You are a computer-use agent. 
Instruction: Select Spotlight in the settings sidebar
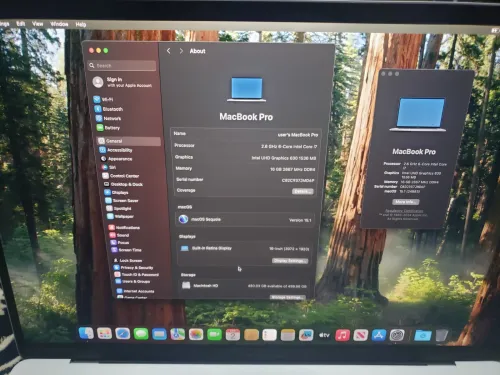pyautogui.click(x=119, y=208)
